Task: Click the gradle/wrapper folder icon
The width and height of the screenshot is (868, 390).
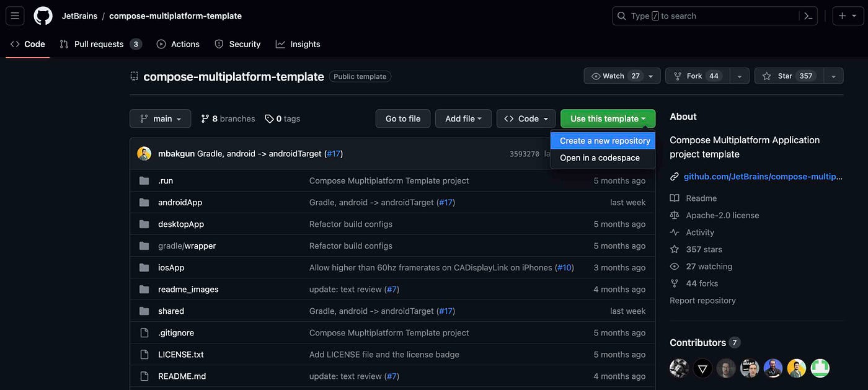Action: pos(144,246)
